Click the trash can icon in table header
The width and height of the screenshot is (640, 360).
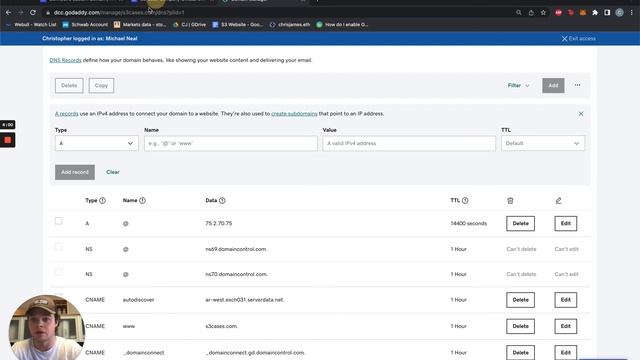coord(510,200)
